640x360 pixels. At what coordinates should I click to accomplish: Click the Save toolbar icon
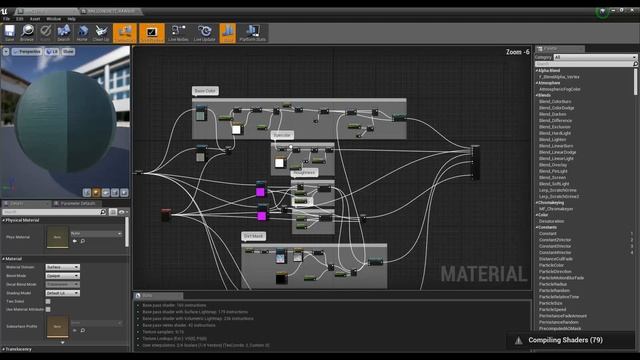click(9, 33)
